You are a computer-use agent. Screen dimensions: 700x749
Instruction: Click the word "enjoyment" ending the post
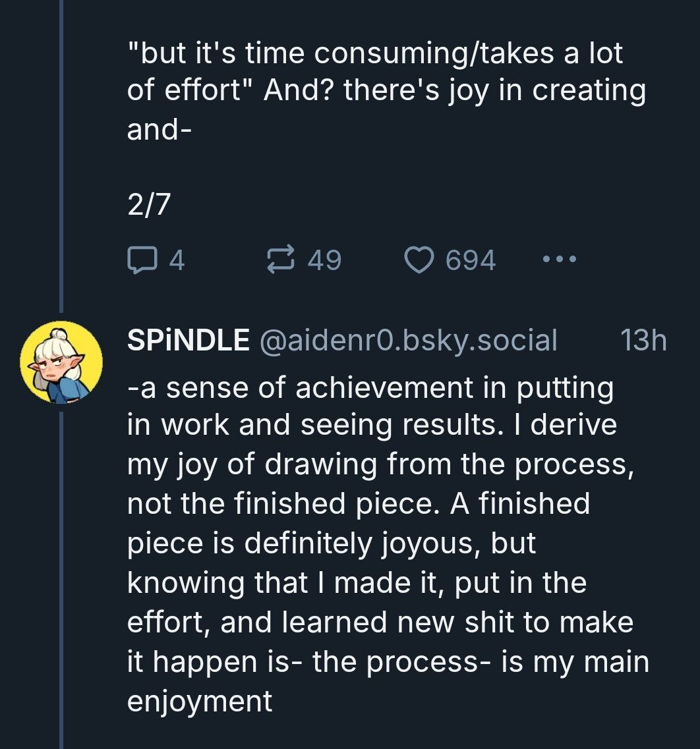[x=199, y=701]
